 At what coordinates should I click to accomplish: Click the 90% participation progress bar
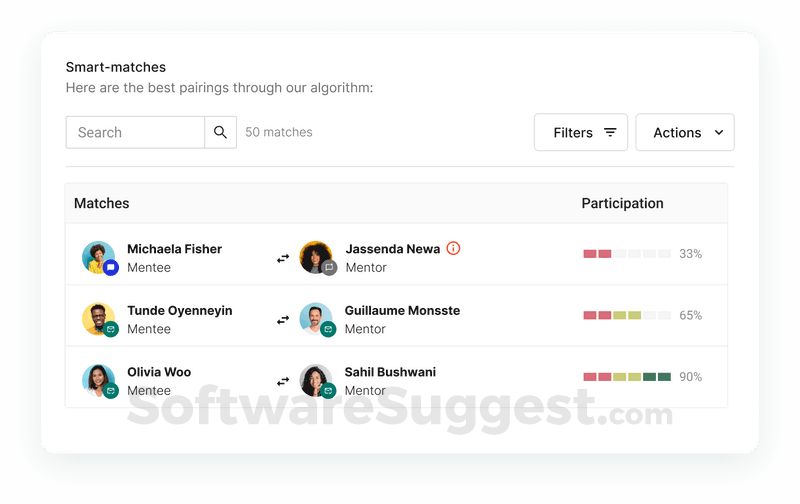(627, 377)
